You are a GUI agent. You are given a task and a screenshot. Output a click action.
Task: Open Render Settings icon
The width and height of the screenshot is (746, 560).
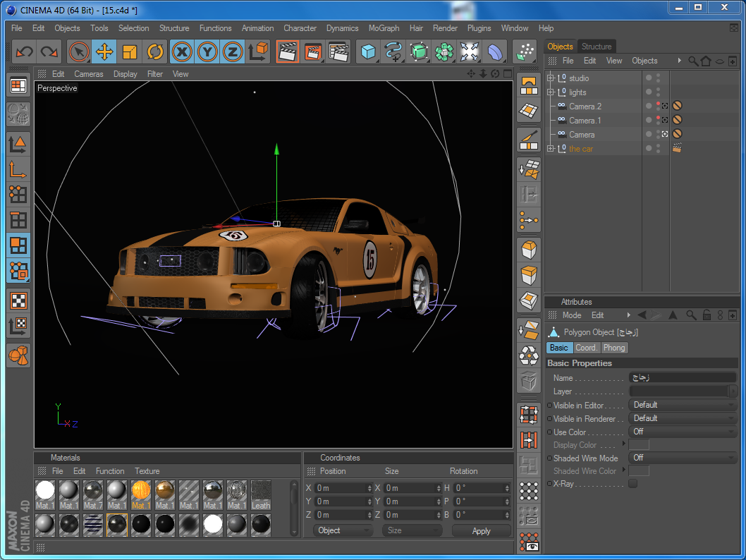pyautogui.click(x=338, y=51)
